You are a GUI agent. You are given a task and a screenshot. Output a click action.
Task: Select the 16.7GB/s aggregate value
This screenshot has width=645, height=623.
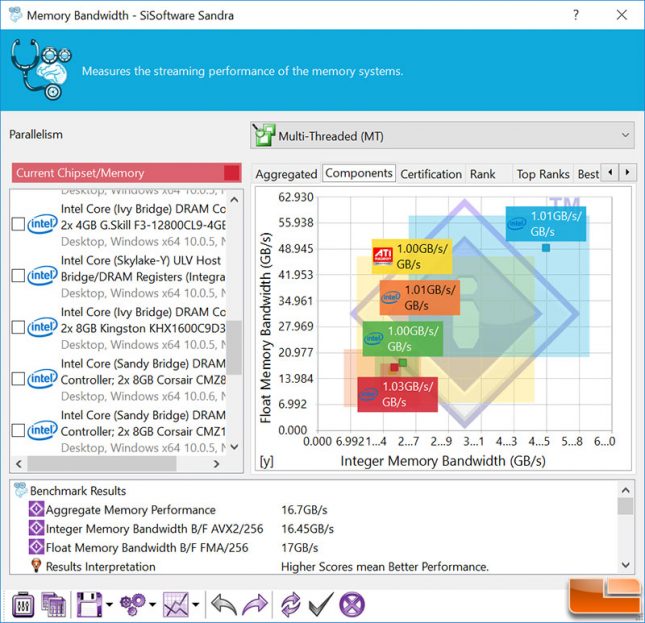point(304,510)
